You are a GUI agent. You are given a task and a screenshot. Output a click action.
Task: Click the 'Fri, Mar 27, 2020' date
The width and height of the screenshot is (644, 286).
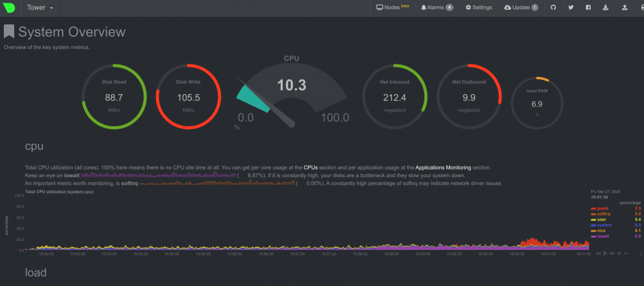605,192
